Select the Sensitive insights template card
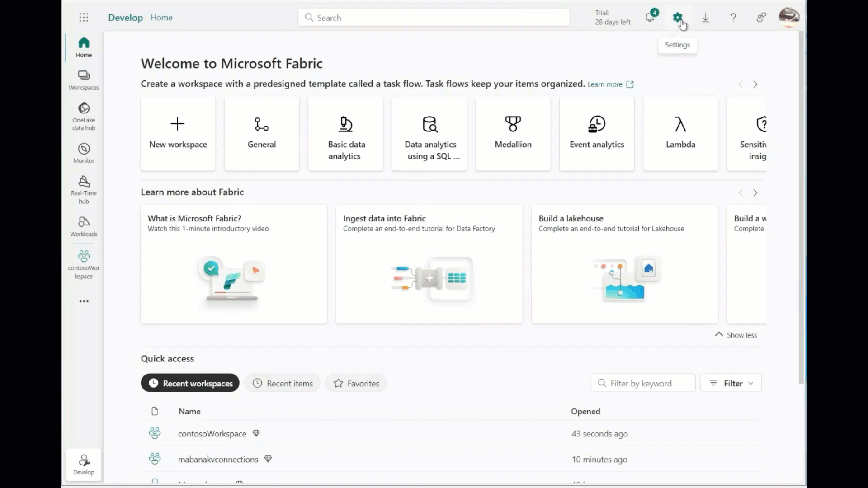868x488 pixels. 747,134
